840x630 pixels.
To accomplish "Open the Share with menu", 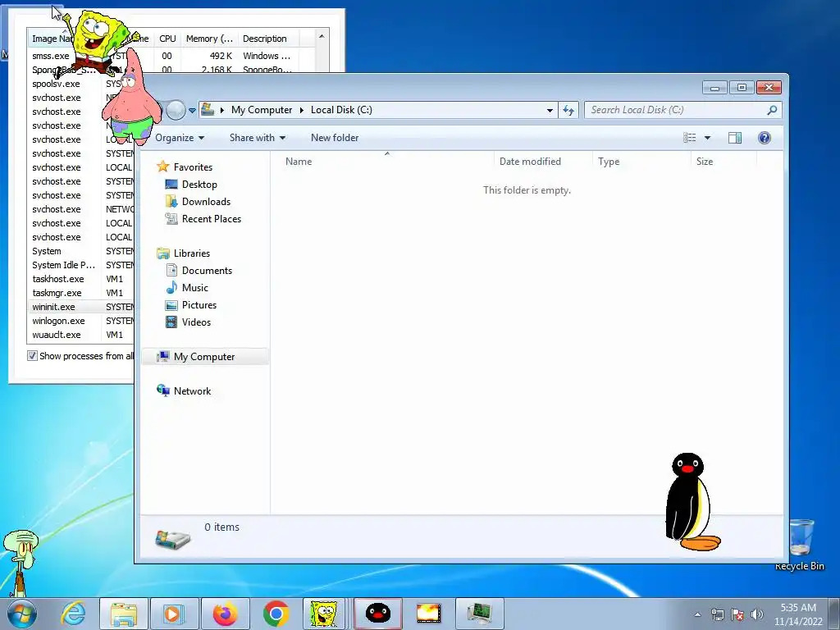I will point(257,138).
